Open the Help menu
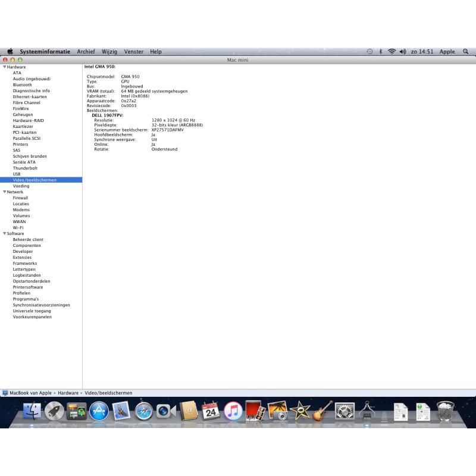476x476 pixels. click(156, 52)
